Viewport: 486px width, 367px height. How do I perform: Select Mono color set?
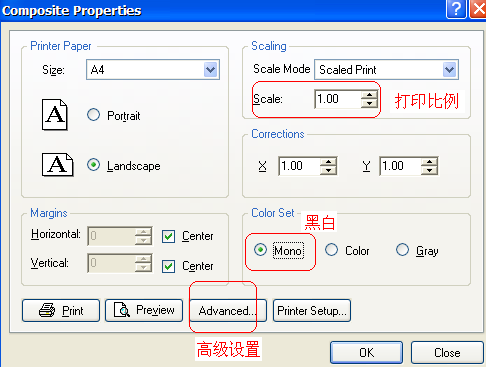260,250
